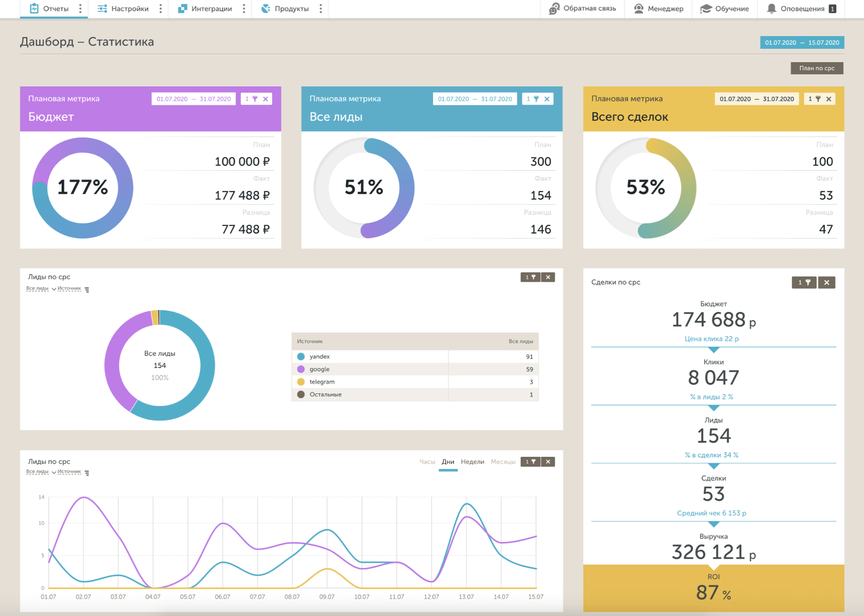Open the chart menu icon in Лиды по cpc donut
Image resolution: width=864 pixels, height=616 pixels.
coord(87,290)
